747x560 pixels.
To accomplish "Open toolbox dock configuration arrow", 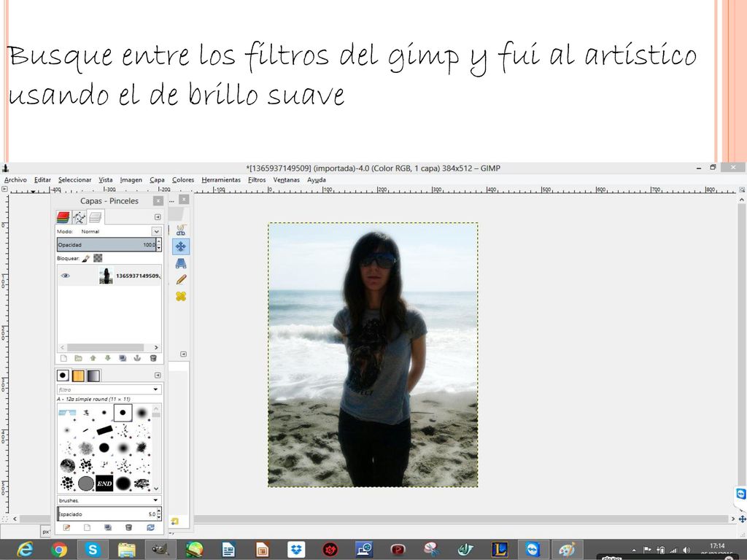I will coord(183,354).
